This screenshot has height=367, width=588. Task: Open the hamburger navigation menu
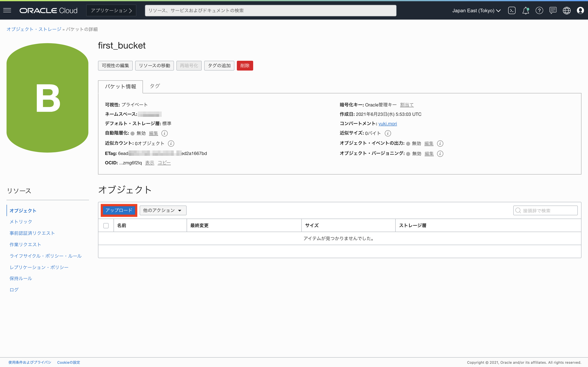(x=7, y=10)
